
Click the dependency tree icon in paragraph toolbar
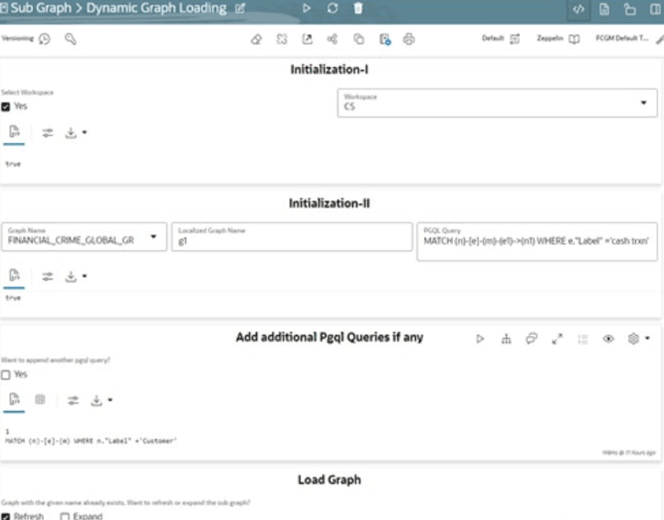point(506,339)
